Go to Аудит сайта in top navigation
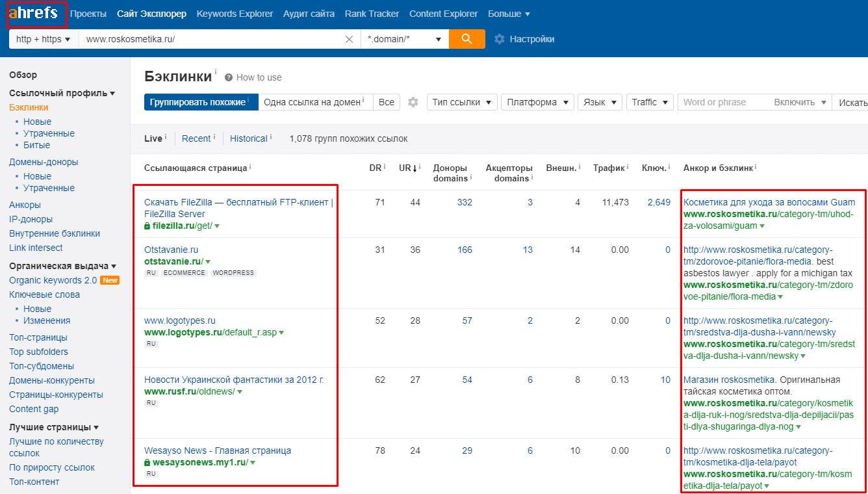This screenshot has width=868, height=494. (x=309, y=14)
